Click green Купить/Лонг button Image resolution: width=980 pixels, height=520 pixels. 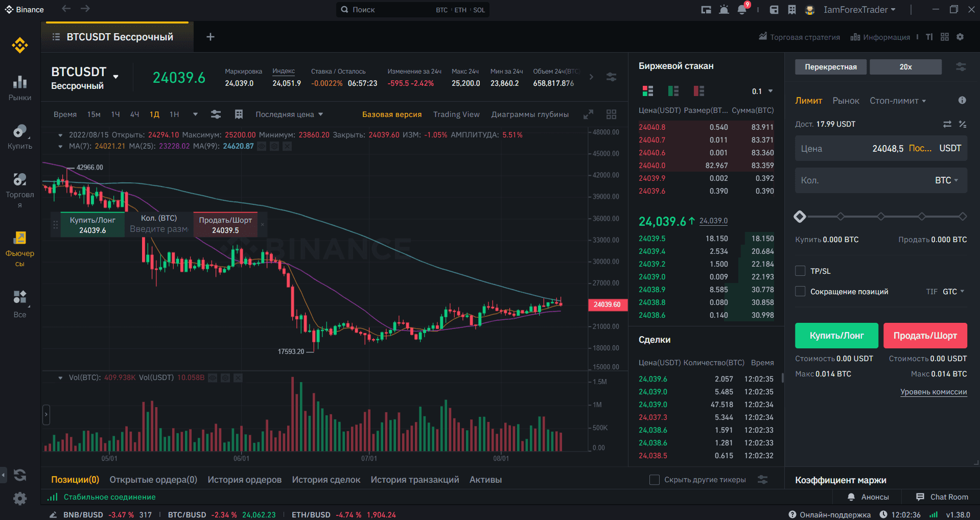tap(836, 336)
